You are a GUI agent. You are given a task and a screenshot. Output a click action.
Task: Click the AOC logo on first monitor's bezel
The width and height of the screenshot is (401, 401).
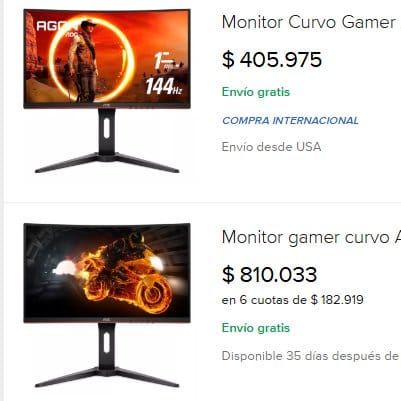pos(107,105)
